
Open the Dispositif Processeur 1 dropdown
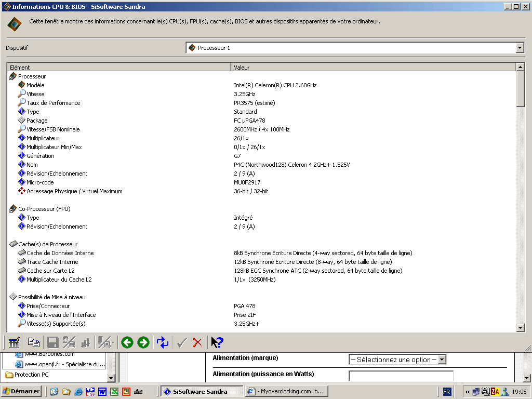(x=520, y=48)
